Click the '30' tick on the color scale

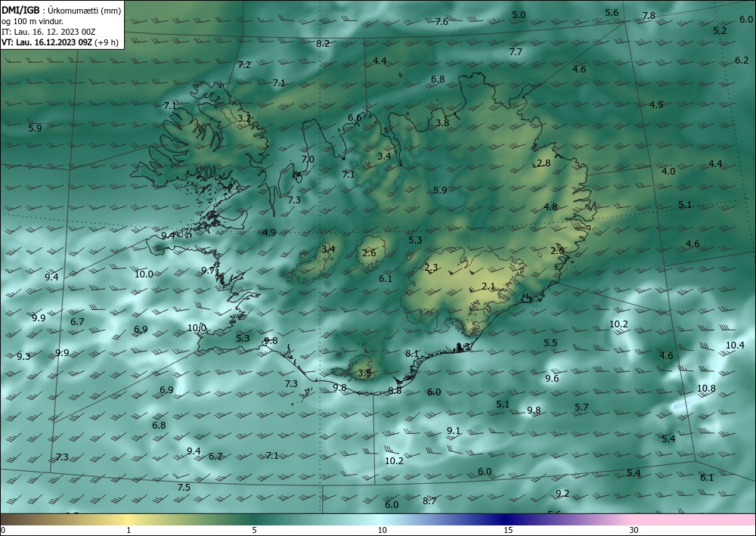tap(634, 530)
